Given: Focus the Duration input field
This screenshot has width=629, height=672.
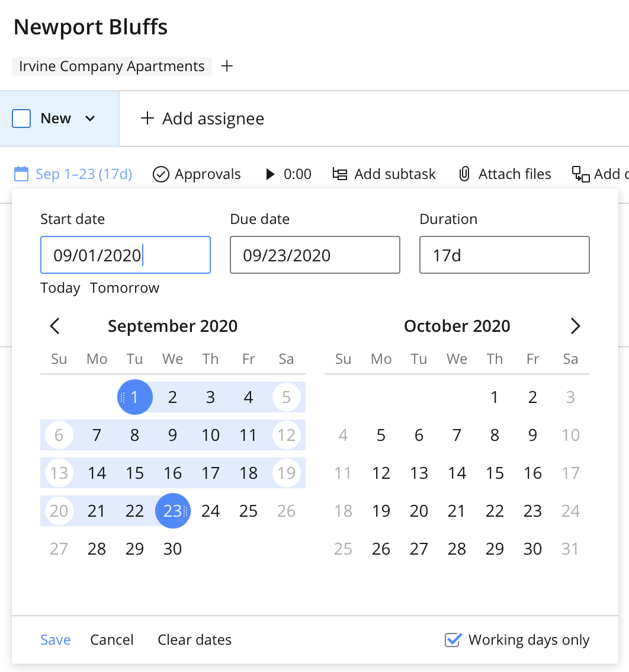Looking at the screenshot, I should (504, 255).
